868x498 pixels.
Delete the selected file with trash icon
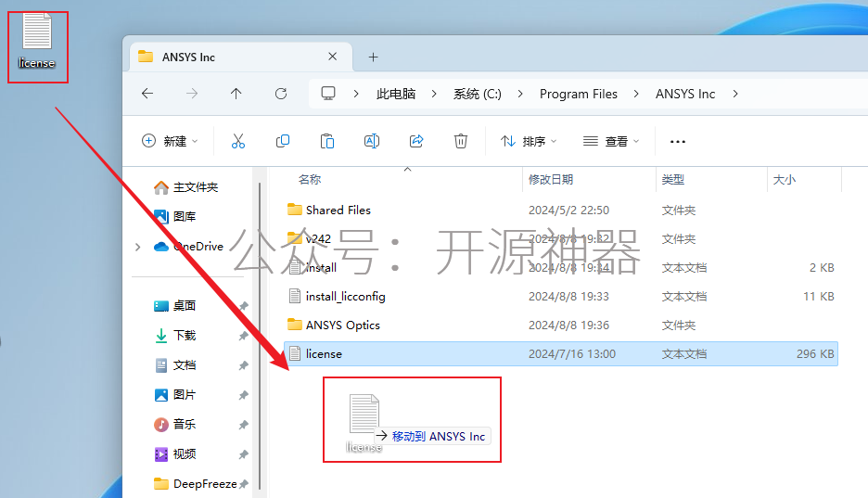[461, 141]
